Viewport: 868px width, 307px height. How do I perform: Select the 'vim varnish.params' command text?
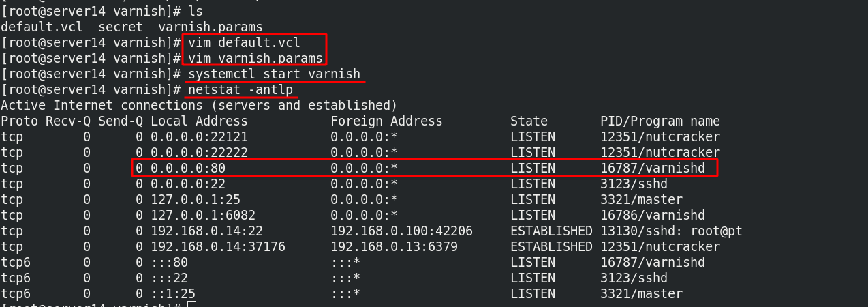pos(255,59)
